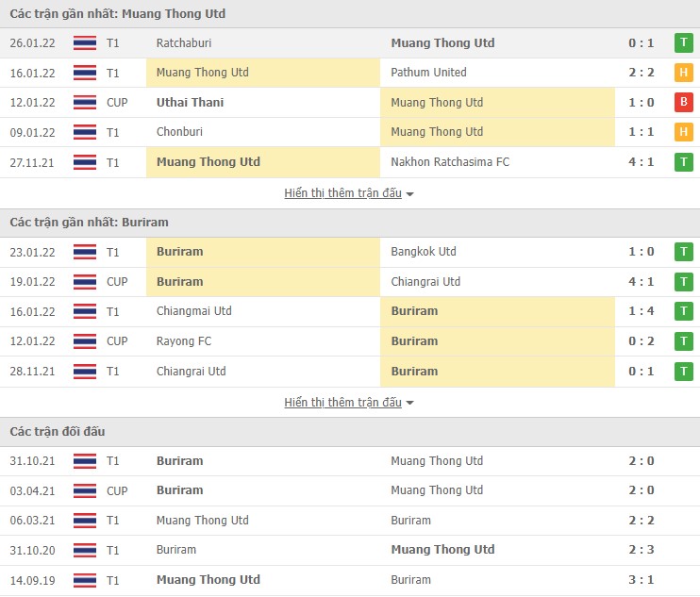
Task: Open Chiangmai Utd team link
Action: click(194, 311)
